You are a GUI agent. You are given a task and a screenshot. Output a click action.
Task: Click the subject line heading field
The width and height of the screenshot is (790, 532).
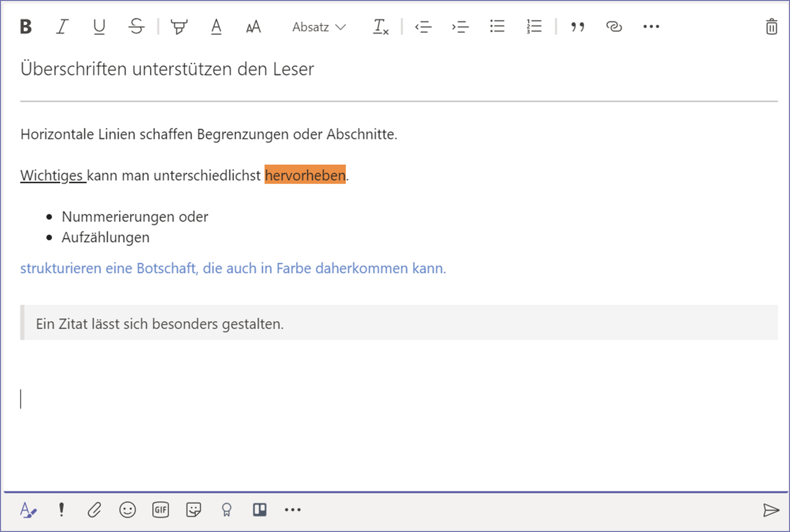click(167, 69)
